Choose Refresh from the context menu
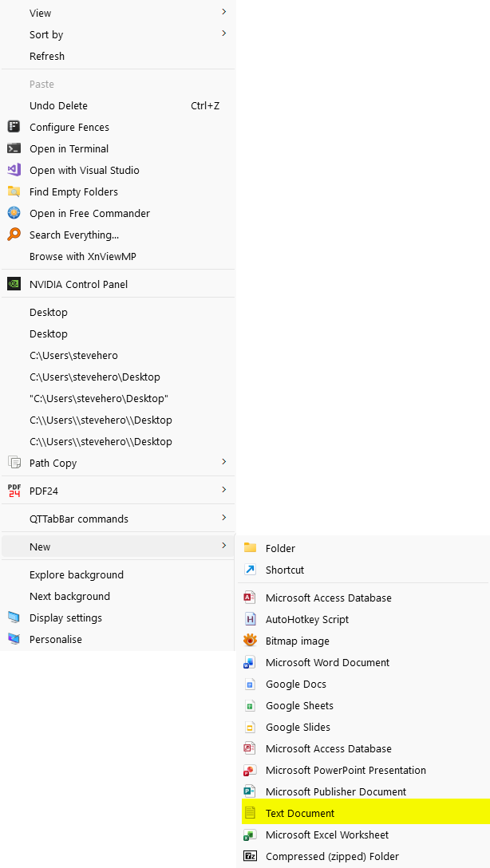 [118, 57]
